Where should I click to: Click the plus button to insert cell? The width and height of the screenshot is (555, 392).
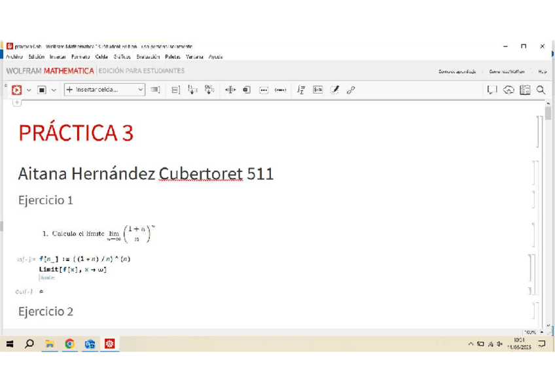click(x=17, y=103)
